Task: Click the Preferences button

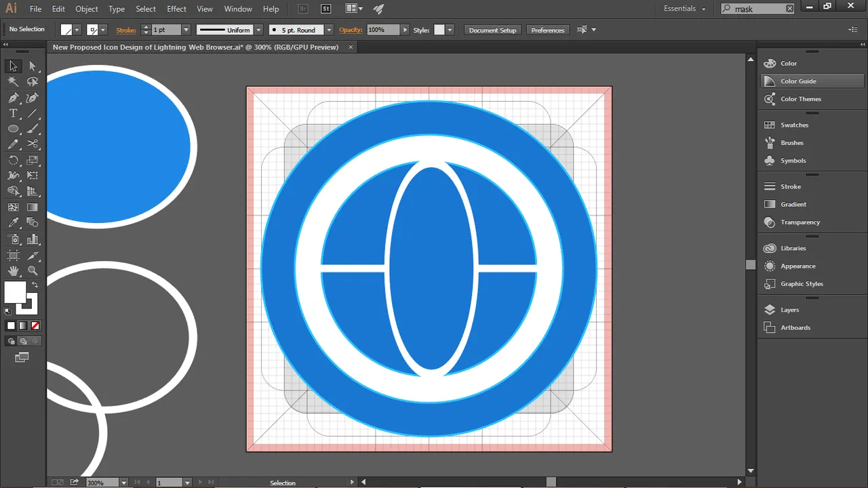Action: click(x=548, y=30)
